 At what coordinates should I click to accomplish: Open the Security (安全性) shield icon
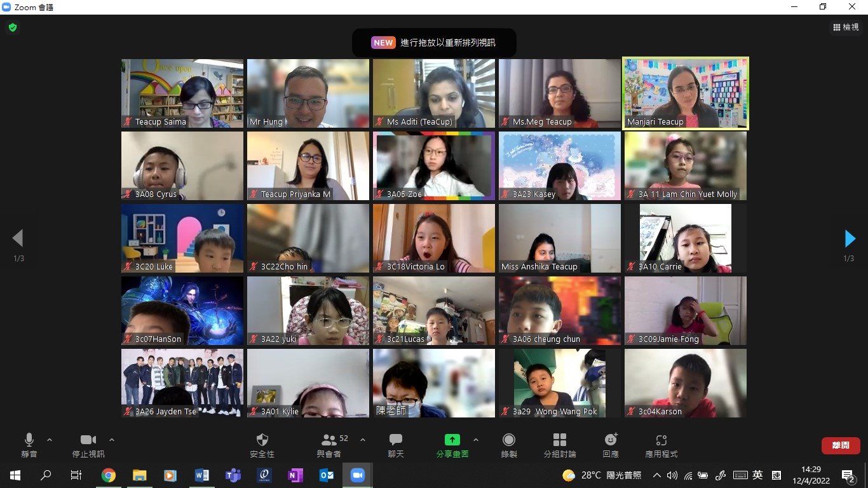(262, 440)
